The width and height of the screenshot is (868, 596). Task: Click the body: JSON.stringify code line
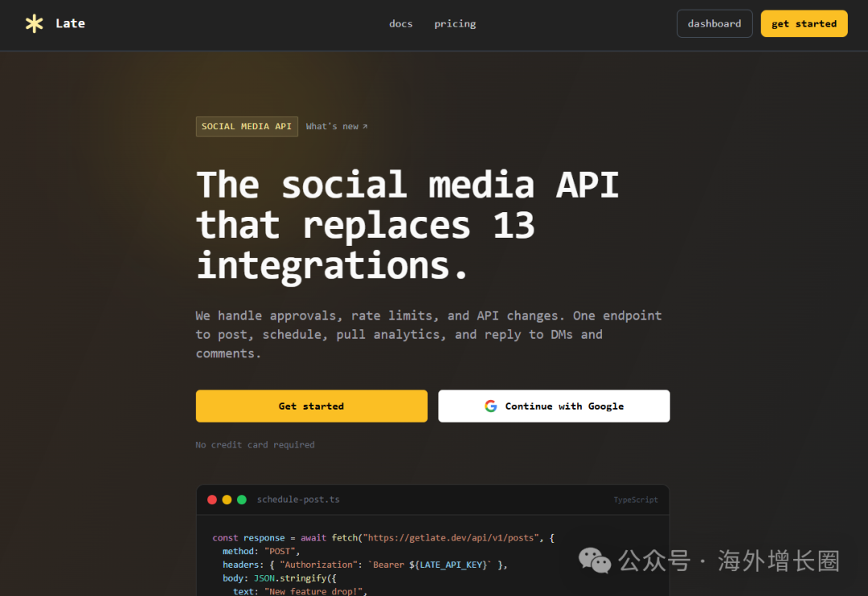pos(280,578)
